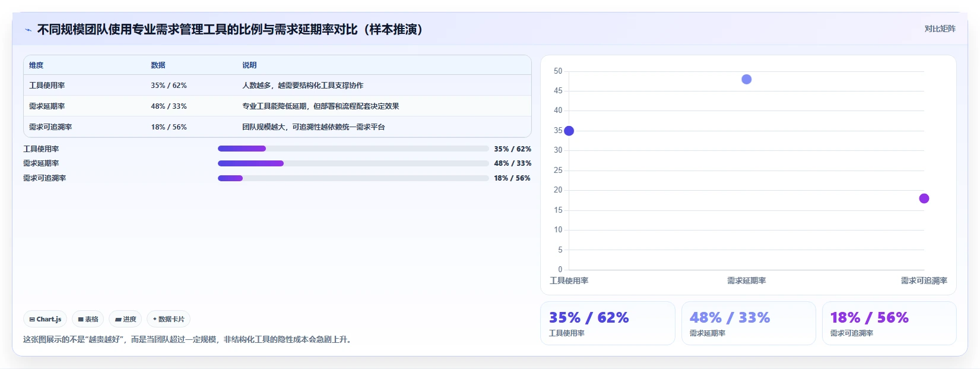This screenshot has width=980, height=369.
Task: Click the 数据卡片 tag chip
Action: pos(169,319)
